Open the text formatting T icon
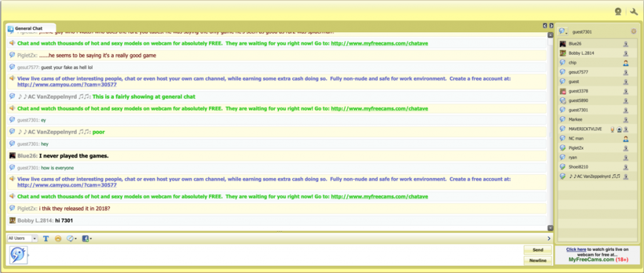This screenshot has height=273, width=644. coord(46,239)
